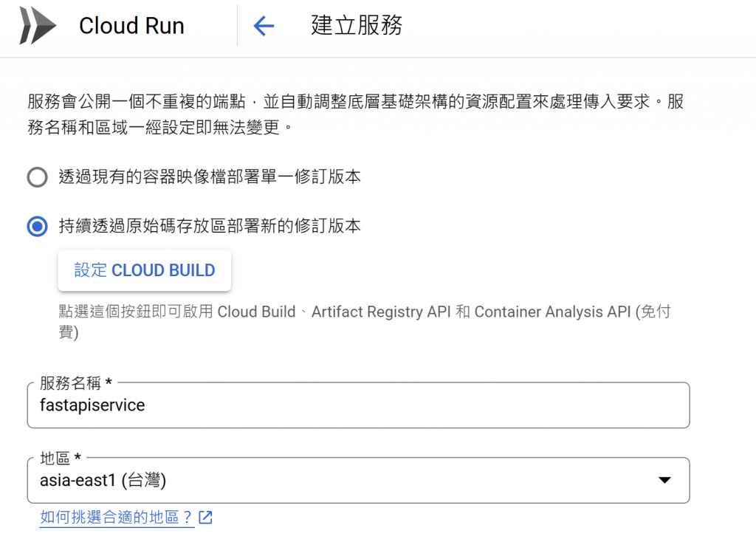Screen dimensions: 756x542
Task: Click the Cloud Build API helper text
Action: [365, 322]
